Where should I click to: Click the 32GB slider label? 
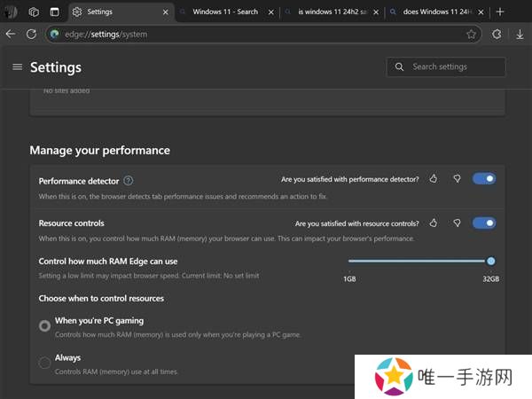pyautogui.click(x=490, y=279)
